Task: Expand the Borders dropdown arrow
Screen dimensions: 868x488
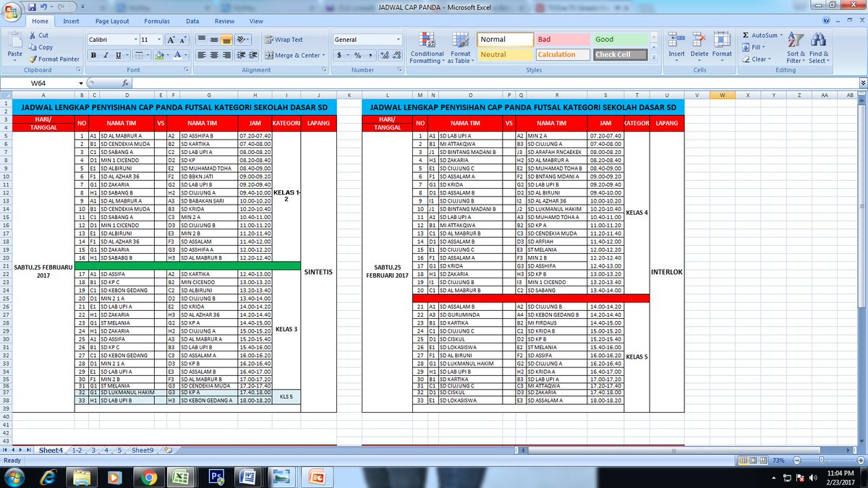Action: 146,55
